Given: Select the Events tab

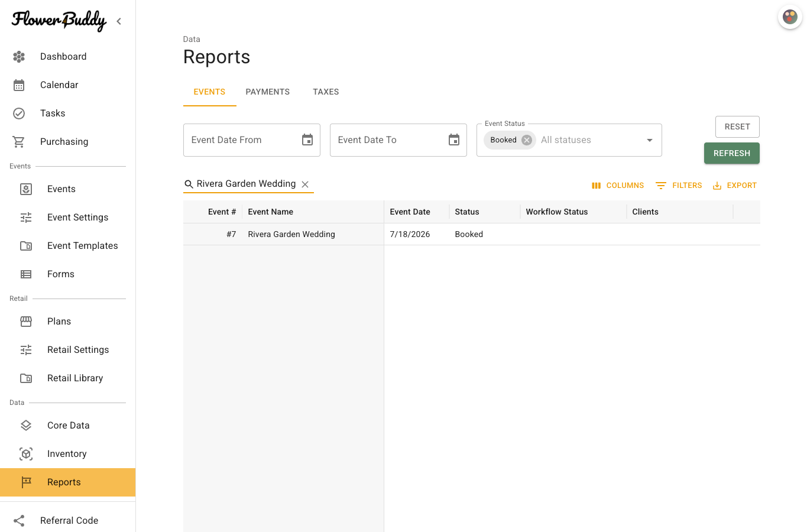Looking at the screenshot, I should (209, 92).
